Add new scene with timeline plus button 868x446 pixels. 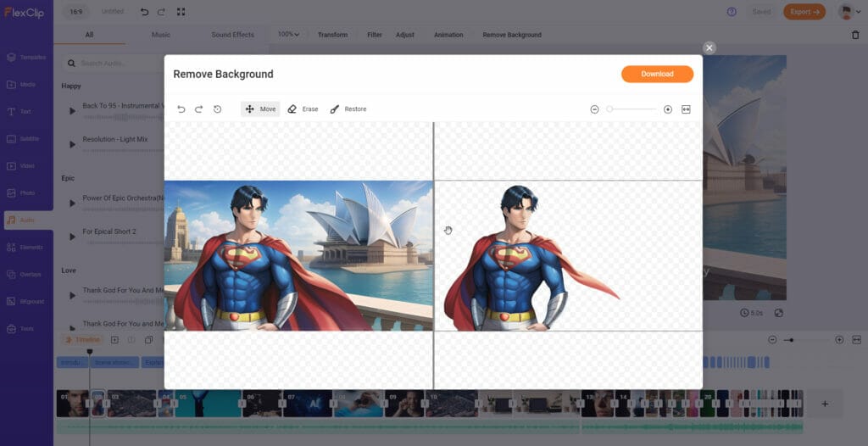824,404
